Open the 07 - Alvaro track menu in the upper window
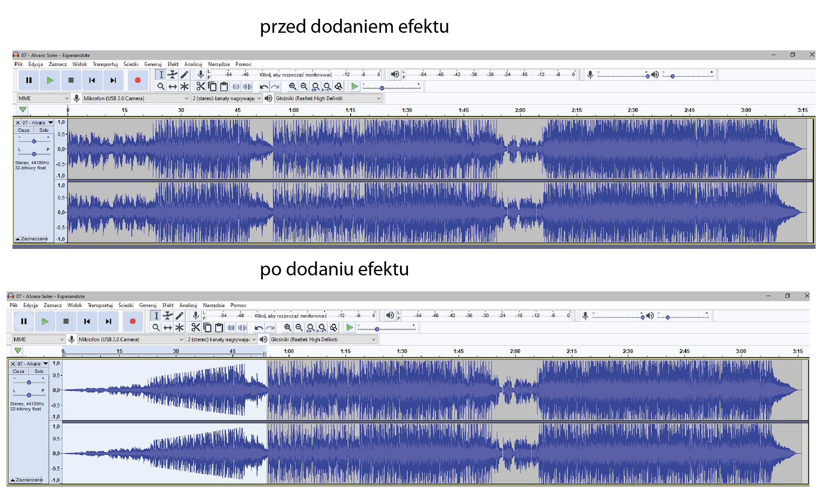 tap(37, 122)
